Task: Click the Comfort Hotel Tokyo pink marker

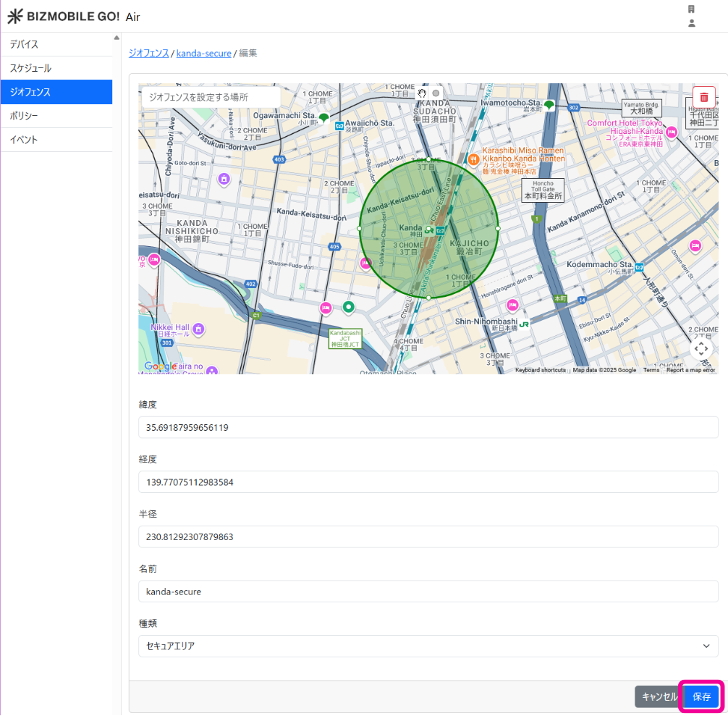Action: (672, 132)
